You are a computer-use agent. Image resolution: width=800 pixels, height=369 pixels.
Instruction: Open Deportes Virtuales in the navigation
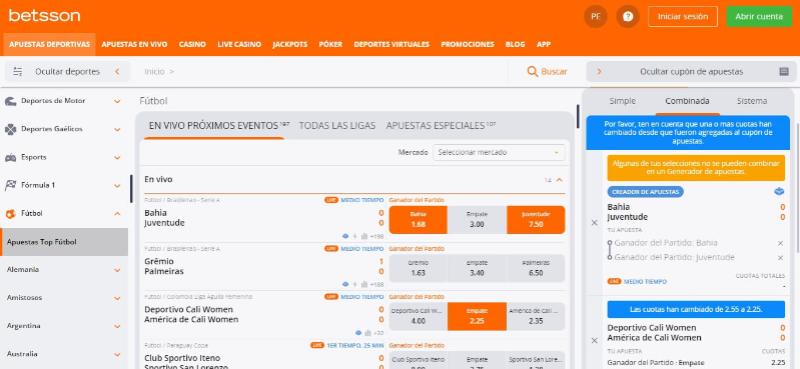(x=392, y=44)
